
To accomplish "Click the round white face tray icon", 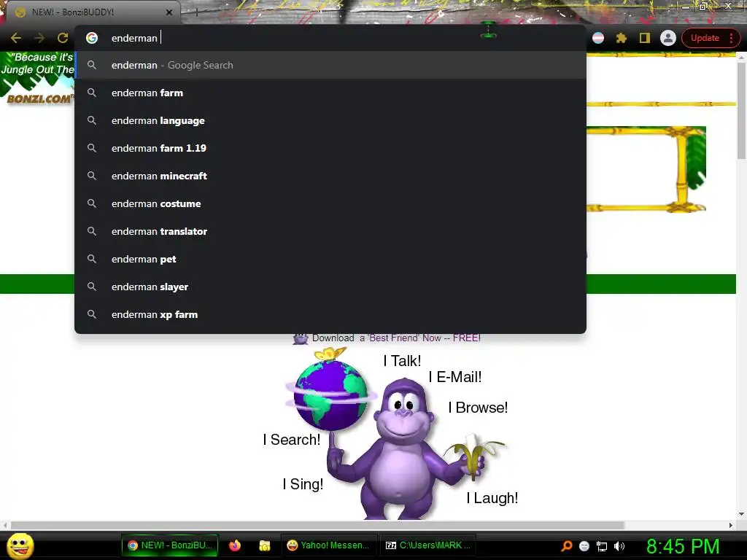I will point(584,546).
